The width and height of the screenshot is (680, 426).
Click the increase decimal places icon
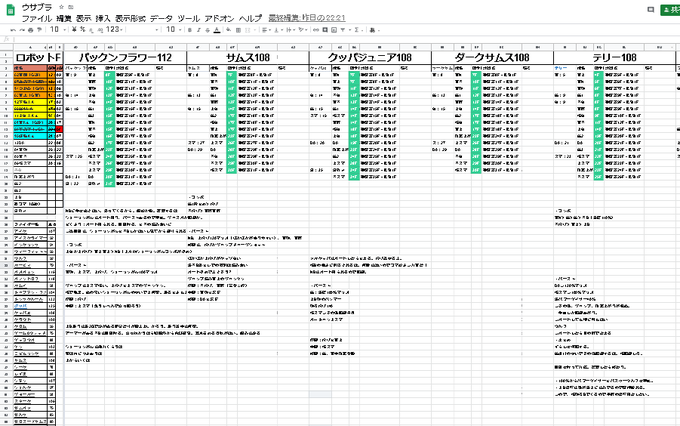[100, 30]
